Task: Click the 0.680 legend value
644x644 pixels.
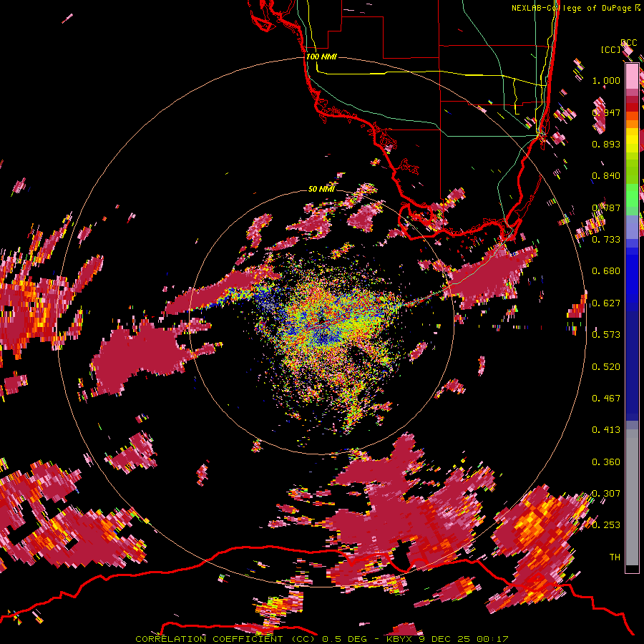Action: (x=606, y=271)
